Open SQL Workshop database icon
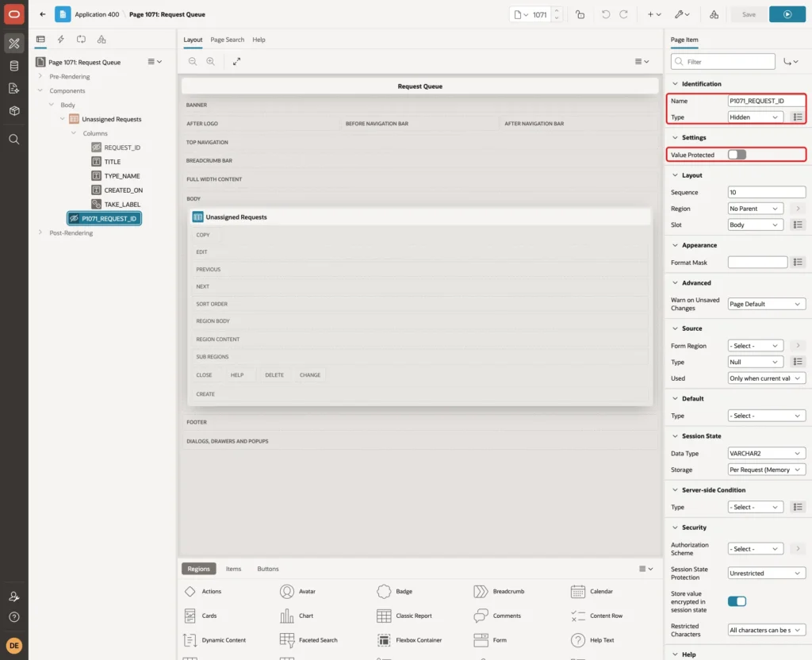The width and height of the screenshot is (812, 660). coord(14,66)
